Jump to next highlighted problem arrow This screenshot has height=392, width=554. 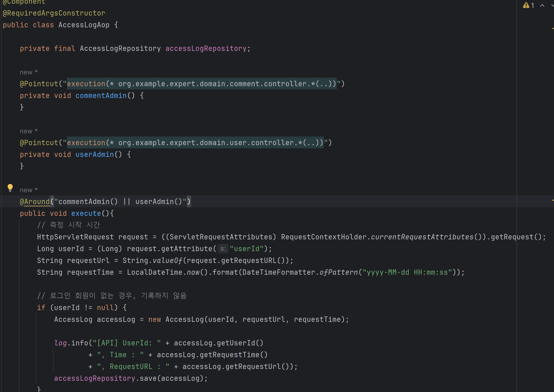point(552,5)
